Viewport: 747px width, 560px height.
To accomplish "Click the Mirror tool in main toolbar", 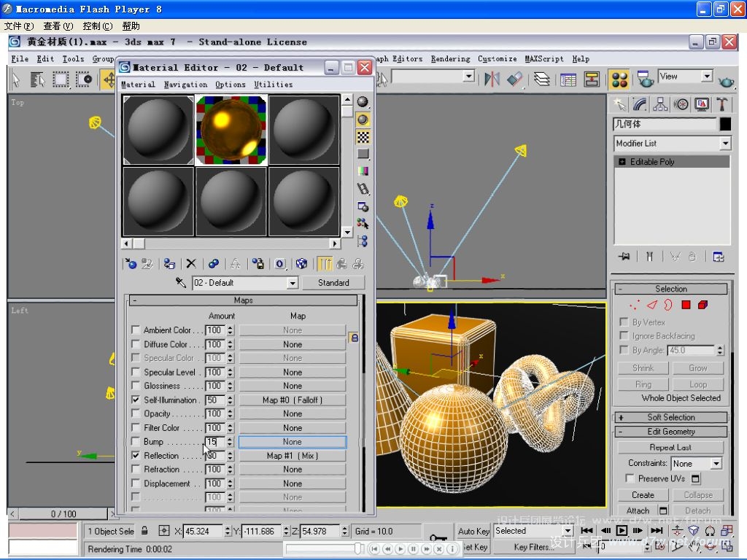I will point(492,79).
